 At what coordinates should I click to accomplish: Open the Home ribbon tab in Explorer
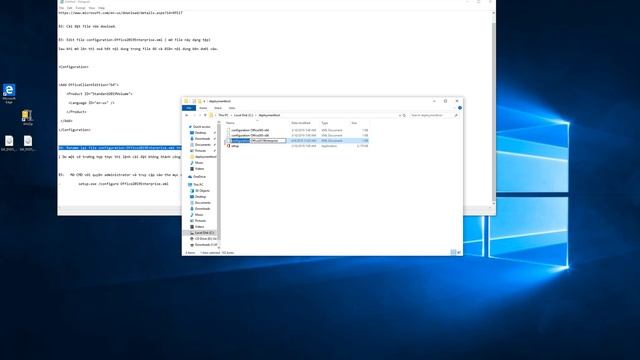pyautogui.click(x=203, y=108)
